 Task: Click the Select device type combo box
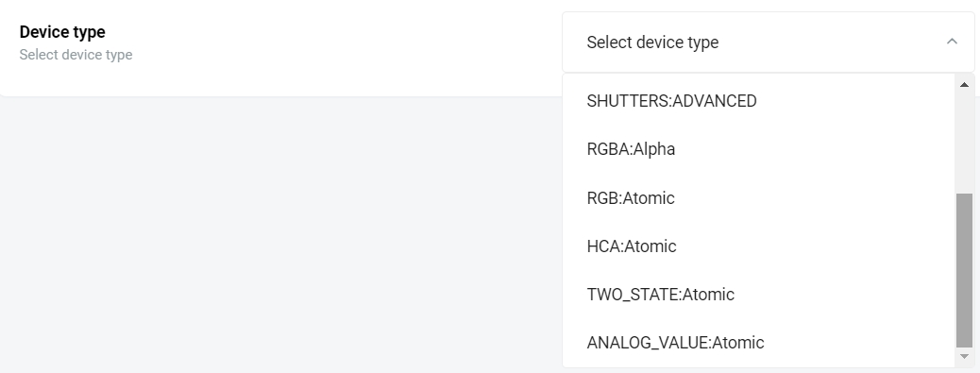click(769, 42)
